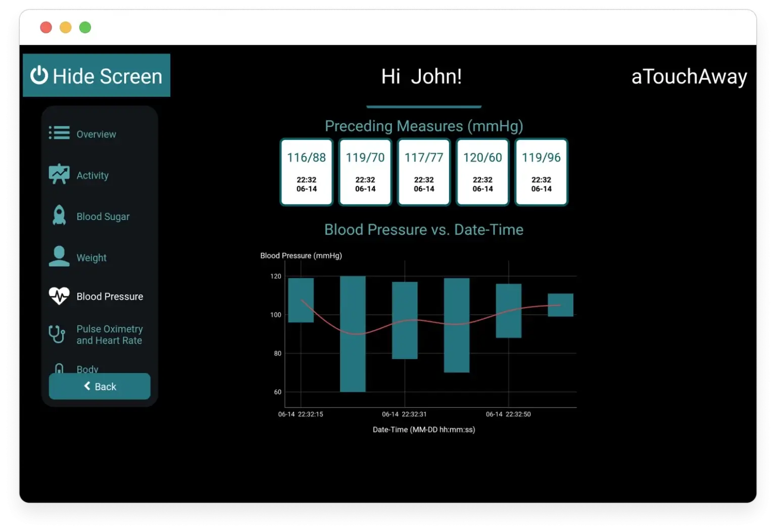This screenshot has width=776, height=532.
Task: Open the Overview menu label
Action: [x=96, y=134]
